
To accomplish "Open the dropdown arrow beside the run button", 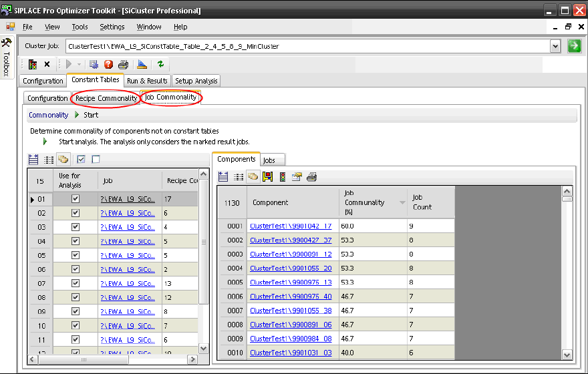I will (x=80, y=65).
